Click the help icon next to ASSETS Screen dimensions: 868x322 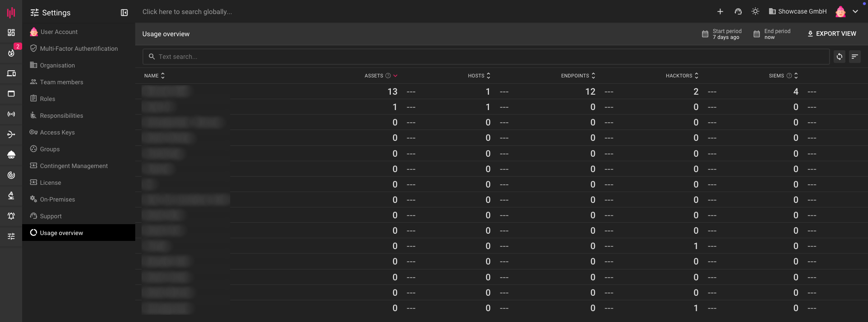click(x=388, y=76)
